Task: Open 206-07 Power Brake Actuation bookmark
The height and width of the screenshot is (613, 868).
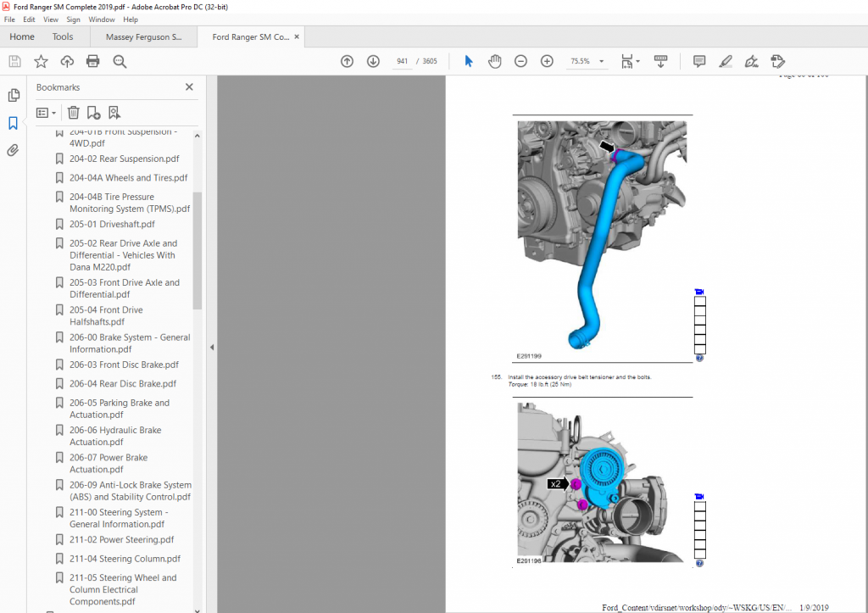Action: pyautogui.click(x=108, y=464)
